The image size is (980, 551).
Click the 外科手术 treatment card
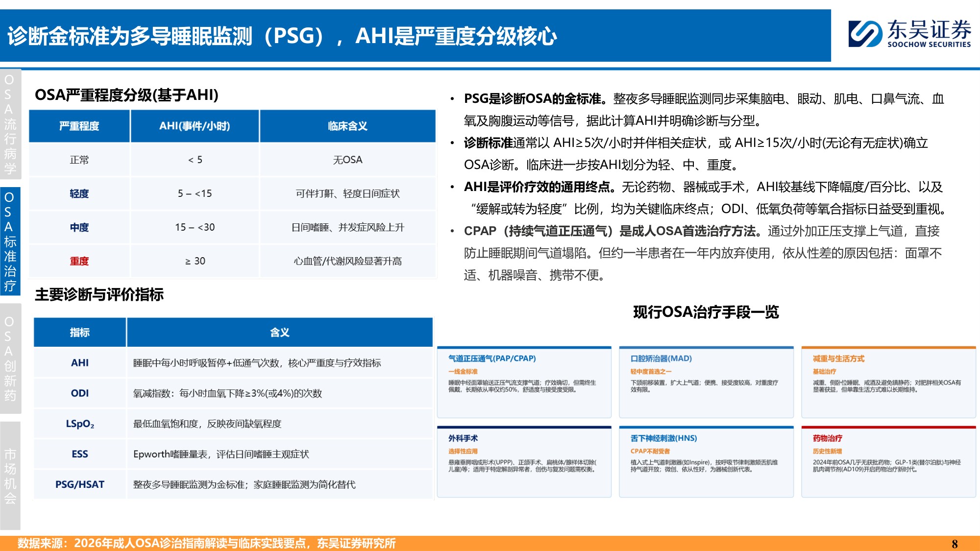point(524,462)
